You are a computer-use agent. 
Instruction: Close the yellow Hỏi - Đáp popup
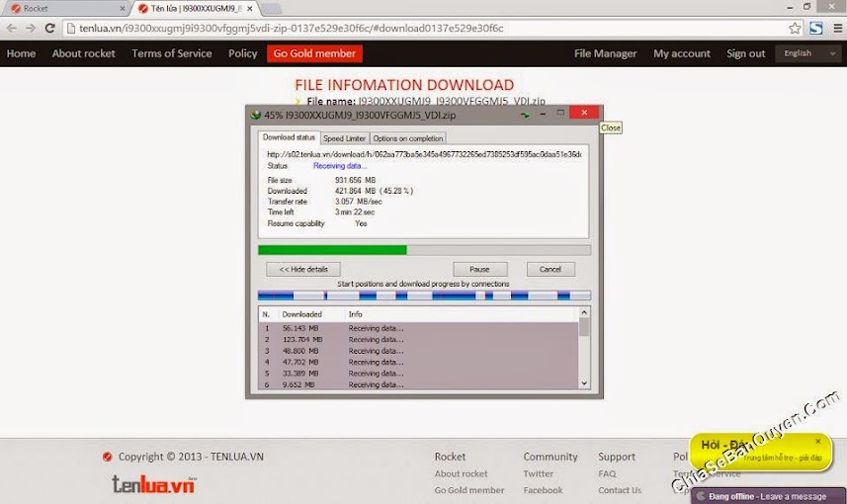(x=817, y=442)
